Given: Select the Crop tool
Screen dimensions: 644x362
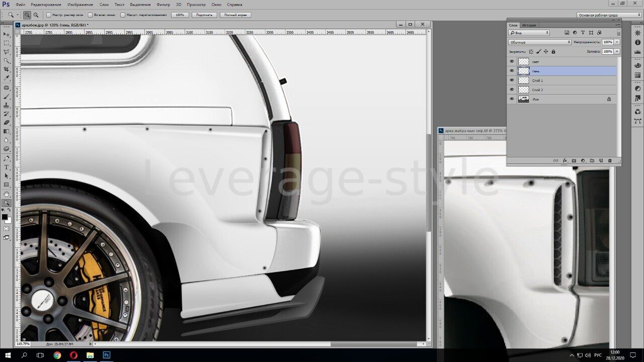Looking at the screenshot, I should coord(7,69).
